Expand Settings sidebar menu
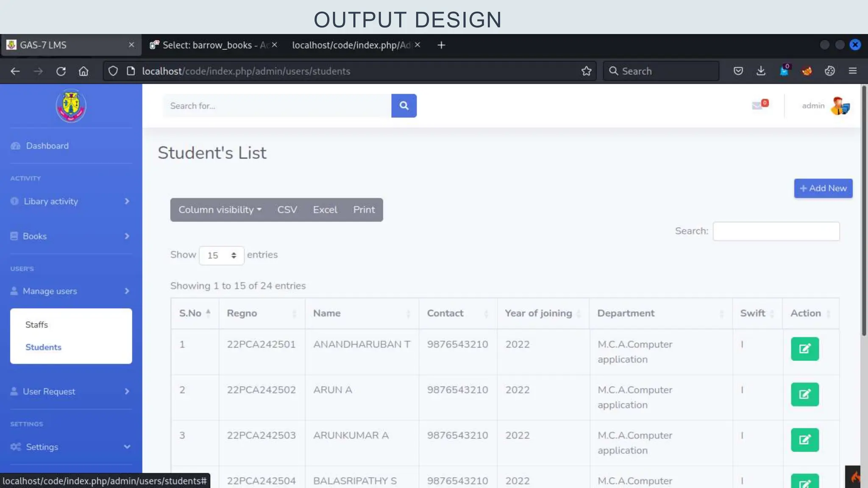The width and height of the screenshot is (868, 488). click(70, 447)
